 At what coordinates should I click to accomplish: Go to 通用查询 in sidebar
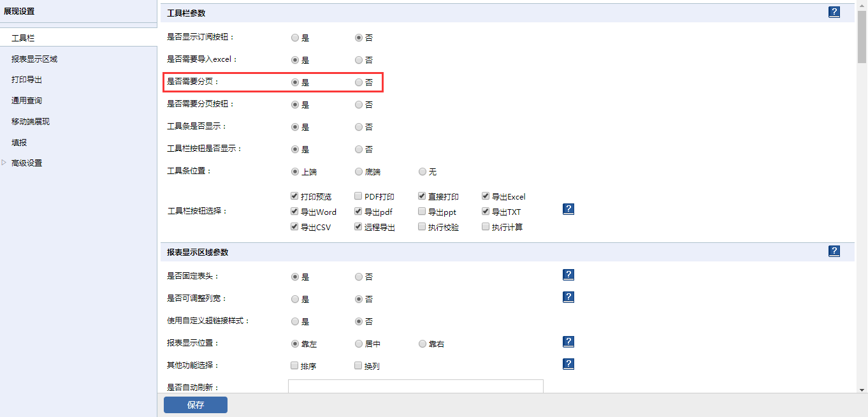27,101
